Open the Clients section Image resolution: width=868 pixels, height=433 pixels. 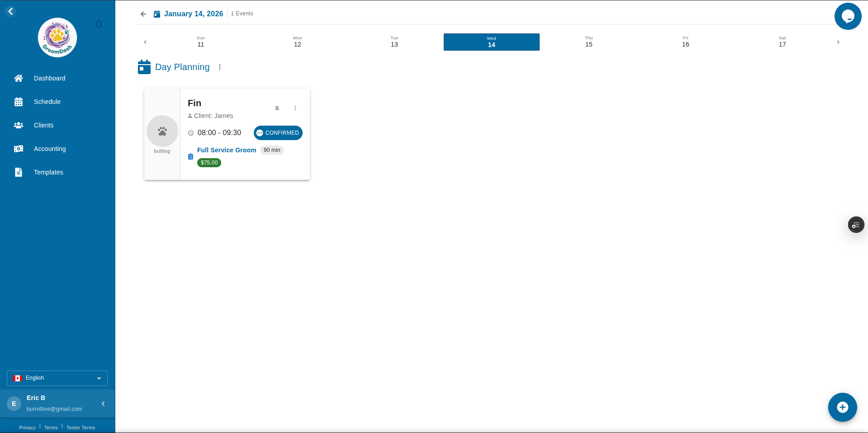43,125
